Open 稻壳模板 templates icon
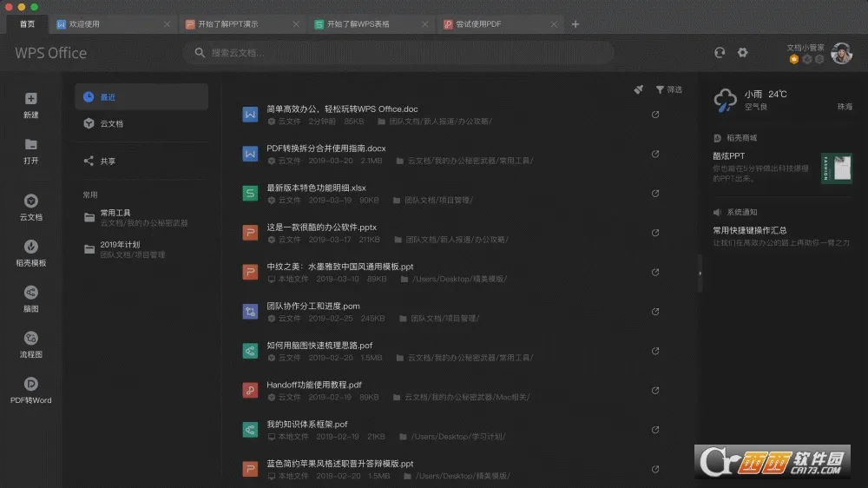This screenshot has height=488, width=868. point(31,247)
